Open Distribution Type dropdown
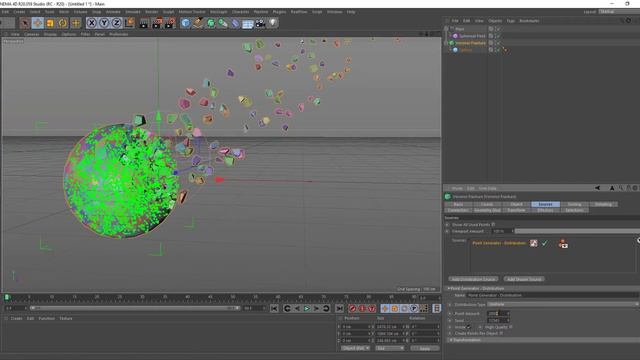 pyautogui.click(x=563, y=304)
